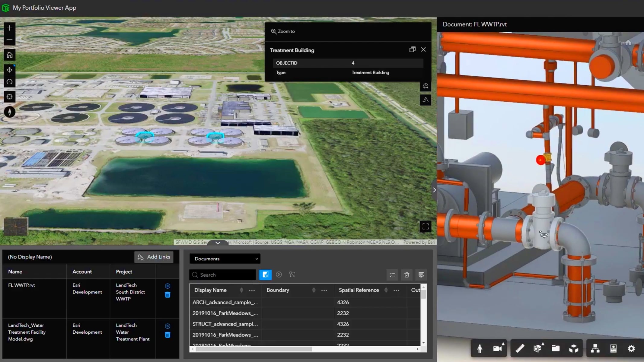Select the first-person walk tool
This screenshot has height=362, width=644.
coord(480,348)
